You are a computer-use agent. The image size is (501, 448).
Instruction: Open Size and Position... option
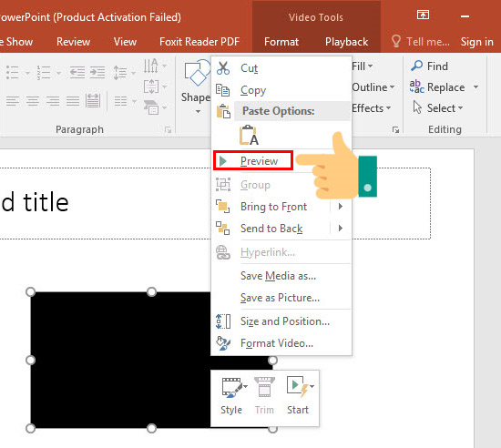(x=281, y=321)
